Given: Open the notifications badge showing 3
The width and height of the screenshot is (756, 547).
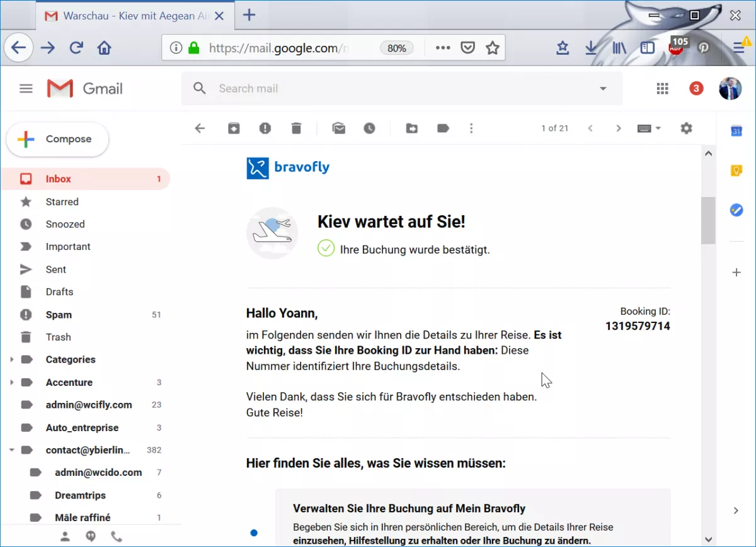Looking at the screenshot, I should coord(696,89).
